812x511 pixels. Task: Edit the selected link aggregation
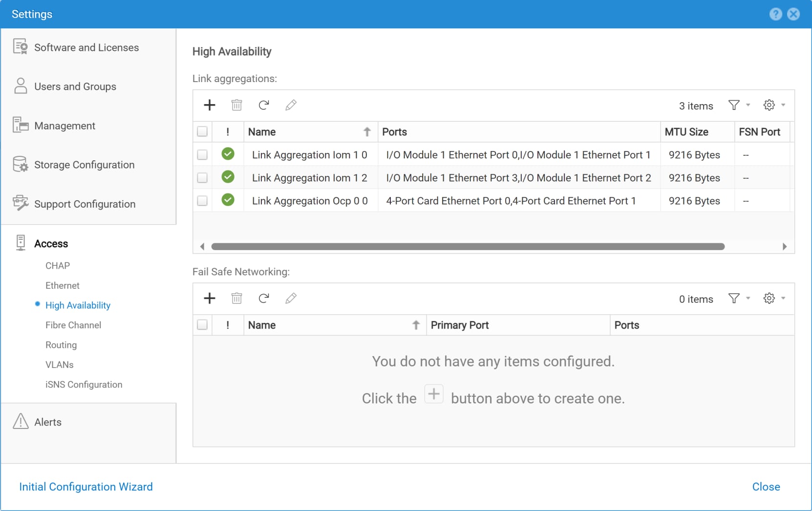tap(291, 105)
